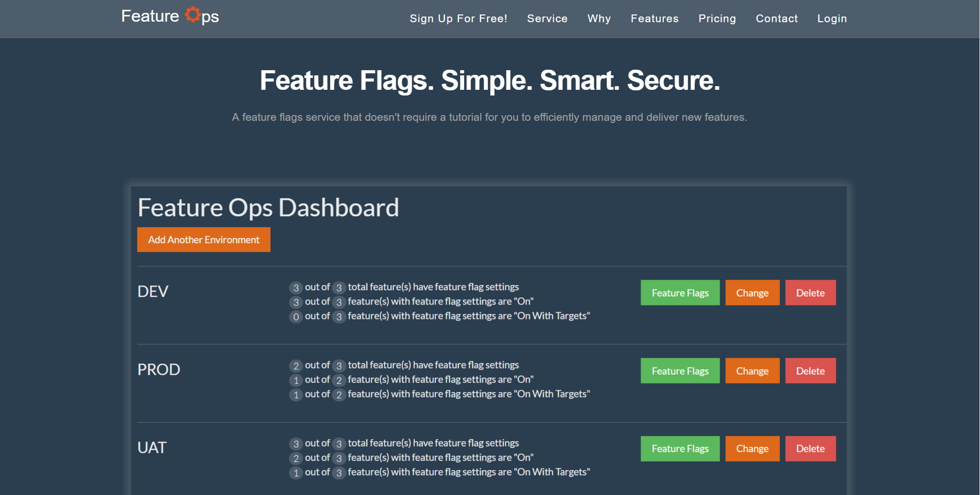Click UAT features are "On" line
Image resolution: width=980 pixels, height=495 pixels.
[411, 457]
